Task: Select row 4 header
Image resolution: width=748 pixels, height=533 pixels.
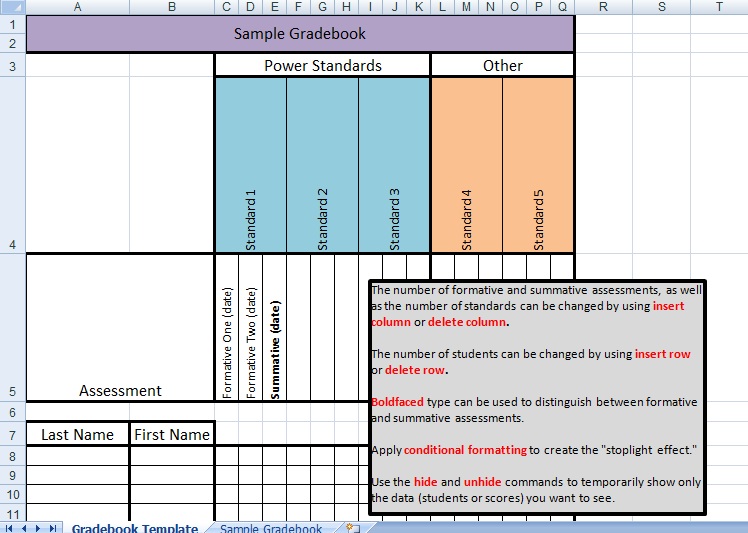Action: (x=12, y=165)
